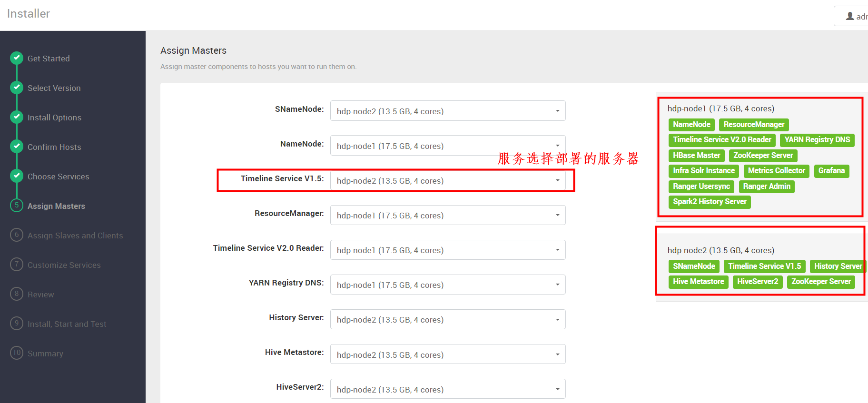Click the Infra Solr Instance tag
This screenshot has height=403, width=868.
coord(704,171)
